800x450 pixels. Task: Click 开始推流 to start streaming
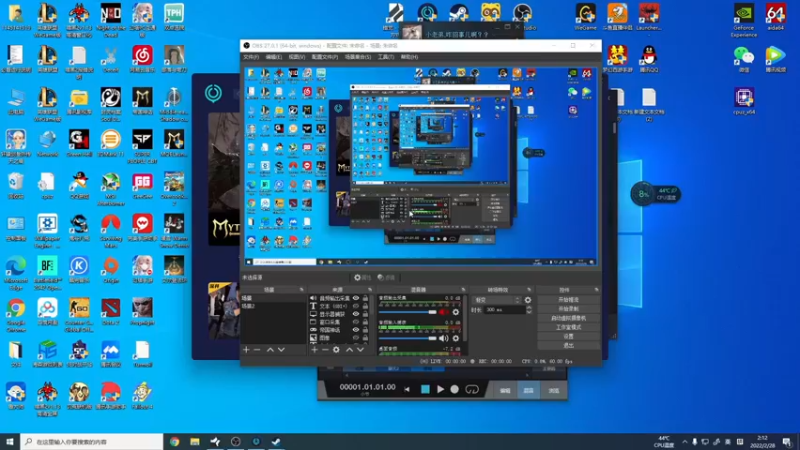(568, 300)
